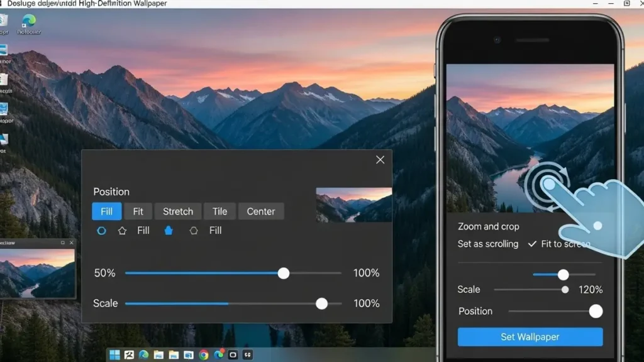Choose the Center position option
644x362 pixels.
click(261, 211)
